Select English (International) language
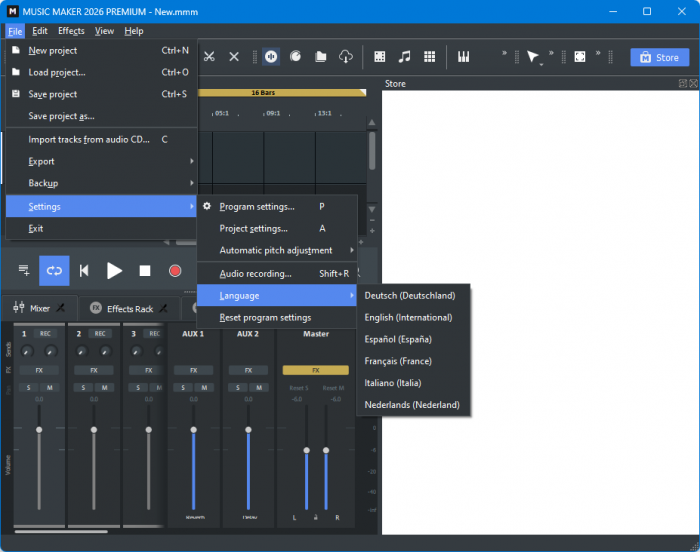 (408, 317)
